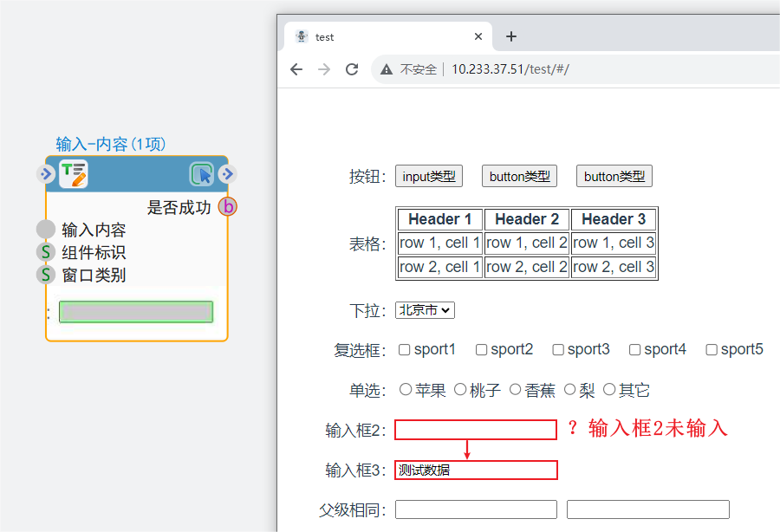Reload the page with the browser refresh icon
Image resolution: width=780 pixels, height=532 pixels.
tap(352, 69)
